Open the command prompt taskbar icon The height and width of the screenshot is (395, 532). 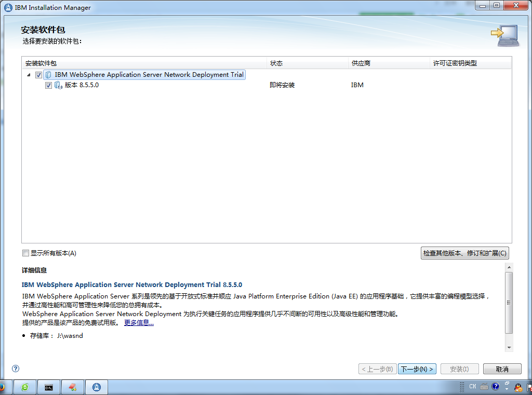(49, 387)
